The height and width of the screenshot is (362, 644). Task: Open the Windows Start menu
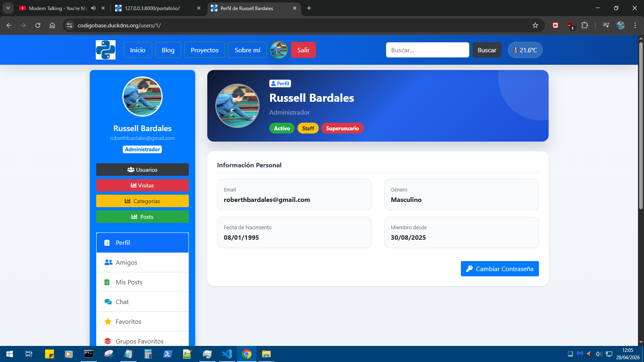point(10,354)
